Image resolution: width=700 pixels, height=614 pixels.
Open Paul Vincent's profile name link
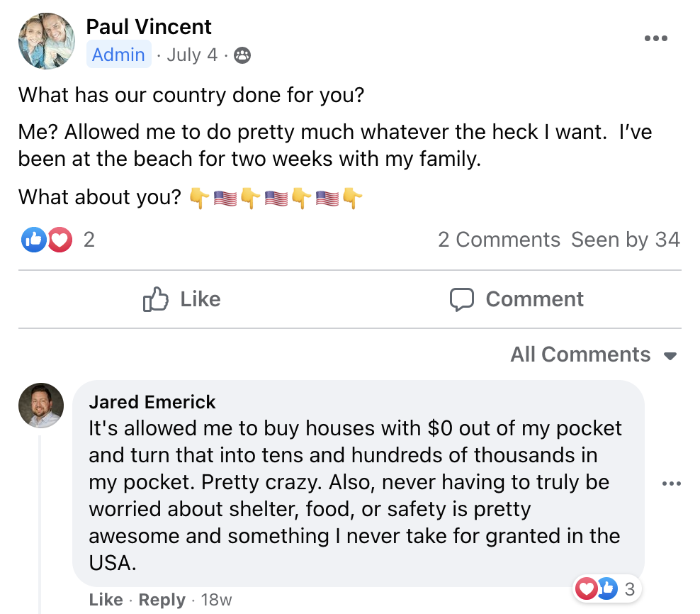(x=149, y=27)
